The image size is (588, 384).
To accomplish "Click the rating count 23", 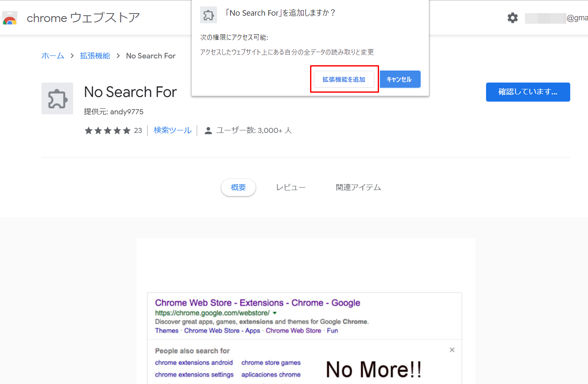I will [x=138, y=130].
